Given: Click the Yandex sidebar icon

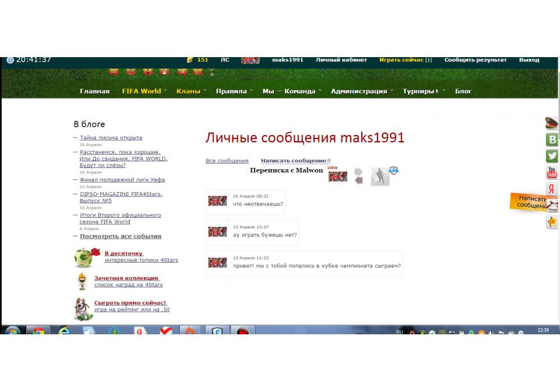Looking at the screenshot, I should [552, 189].
